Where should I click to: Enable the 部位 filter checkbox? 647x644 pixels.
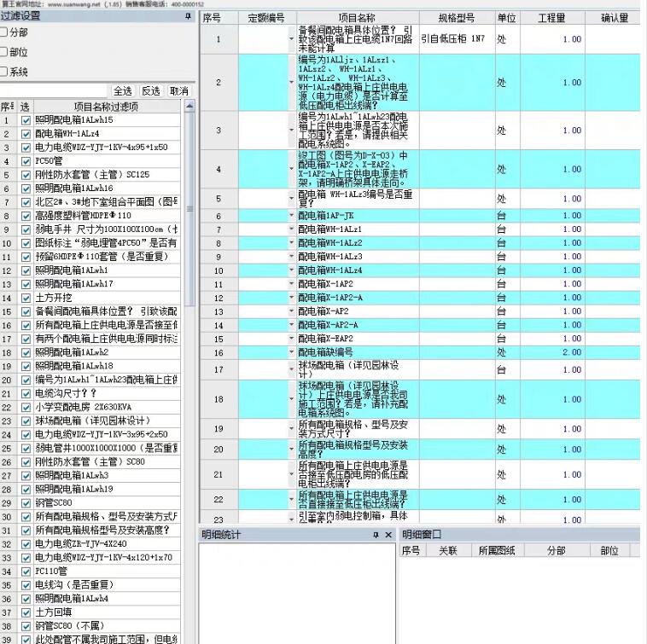pos(3,51)
